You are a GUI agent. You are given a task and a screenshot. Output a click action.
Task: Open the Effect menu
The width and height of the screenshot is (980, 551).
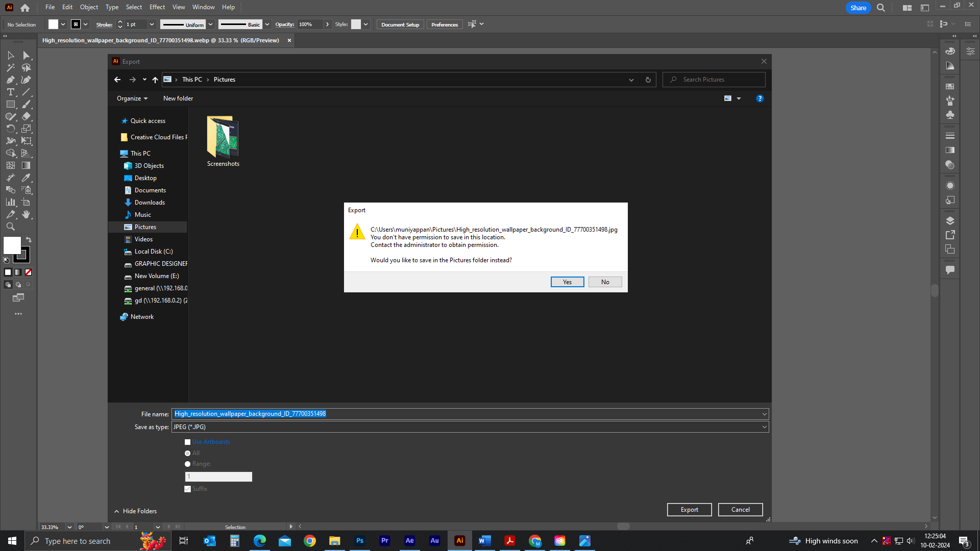click(157, 7)
